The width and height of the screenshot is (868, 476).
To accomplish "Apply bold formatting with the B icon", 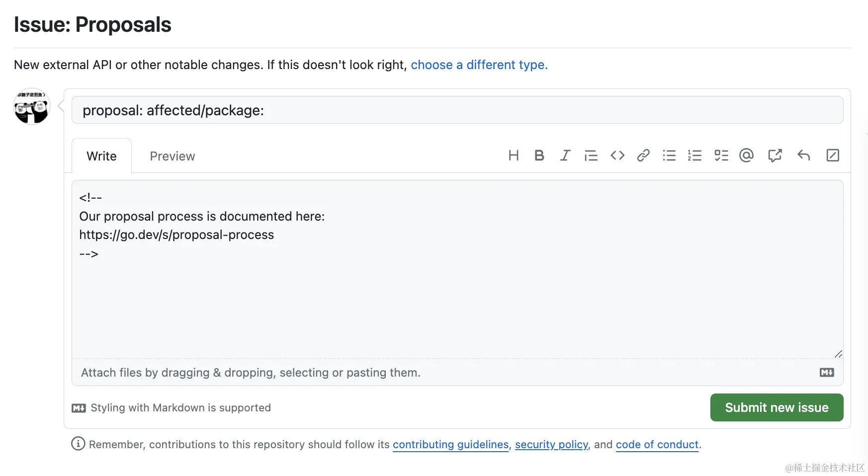I will point(539,156).
